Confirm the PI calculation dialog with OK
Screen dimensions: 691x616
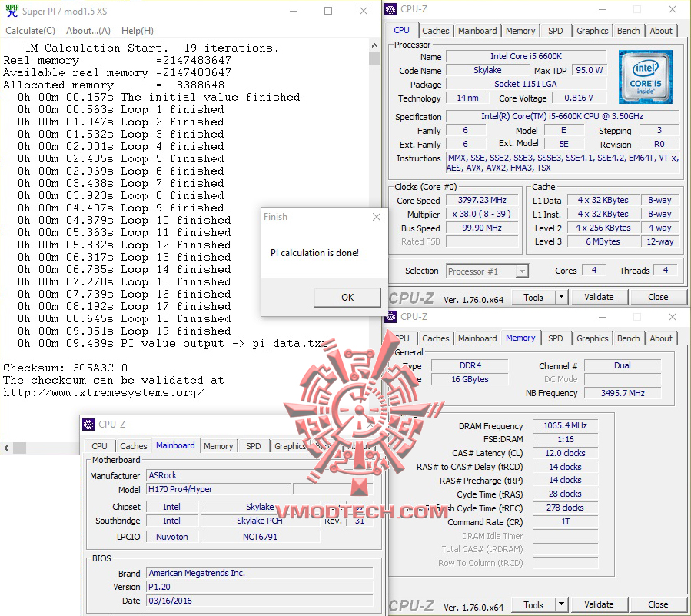tap(347, 297)
